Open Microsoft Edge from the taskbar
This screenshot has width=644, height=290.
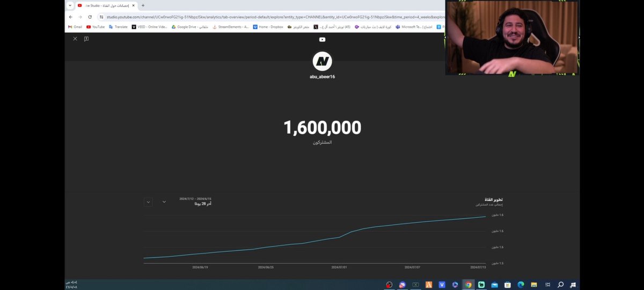(521, 285)
